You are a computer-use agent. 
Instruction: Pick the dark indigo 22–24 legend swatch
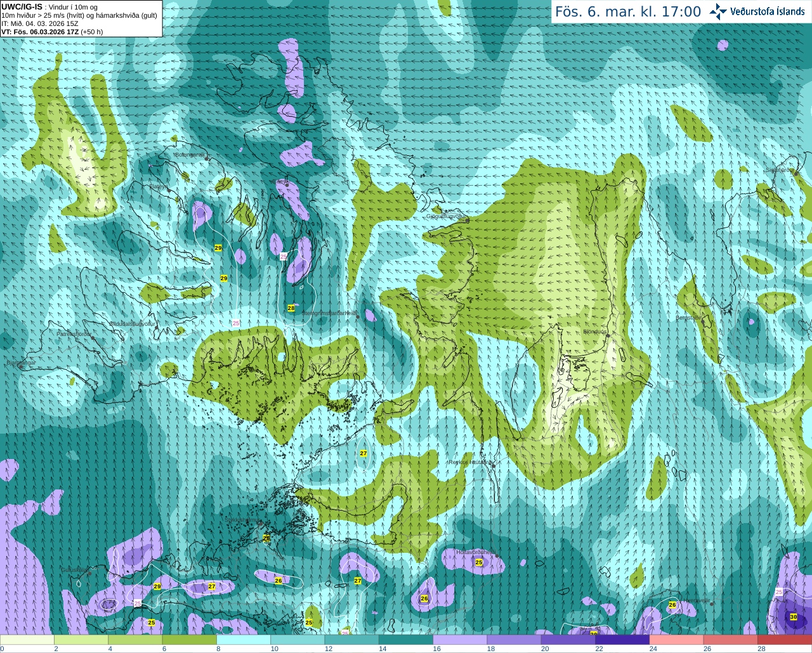pyautogui.click(x=622, y=639)
